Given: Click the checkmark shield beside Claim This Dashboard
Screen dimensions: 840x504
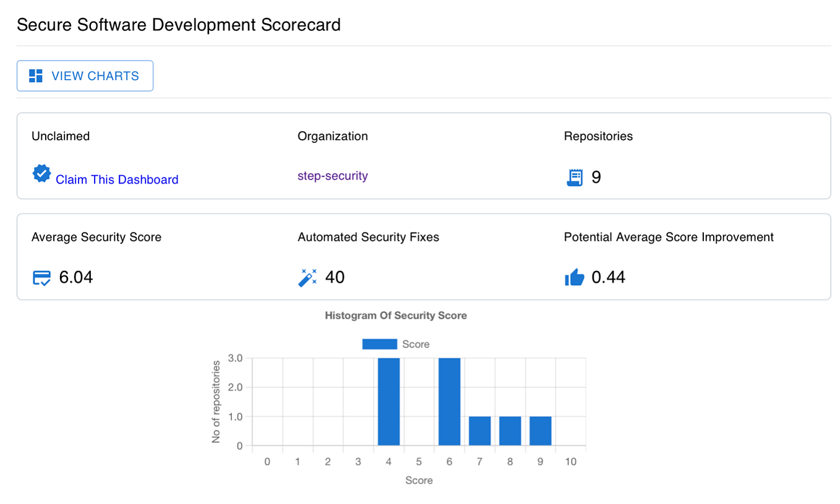Looking at the screenshot, I should tap(41, 173).
